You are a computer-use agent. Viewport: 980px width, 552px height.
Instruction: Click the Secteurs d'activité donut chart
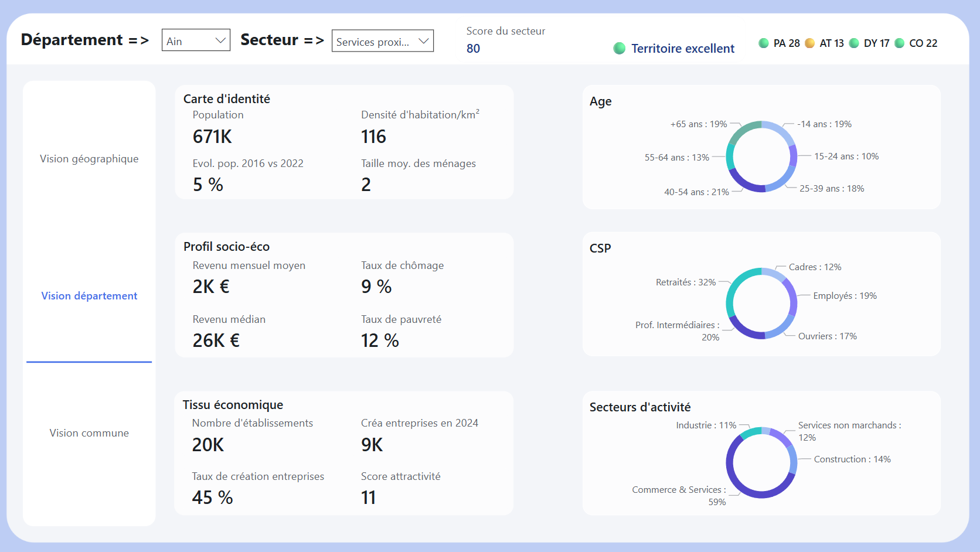click(762, 462)
